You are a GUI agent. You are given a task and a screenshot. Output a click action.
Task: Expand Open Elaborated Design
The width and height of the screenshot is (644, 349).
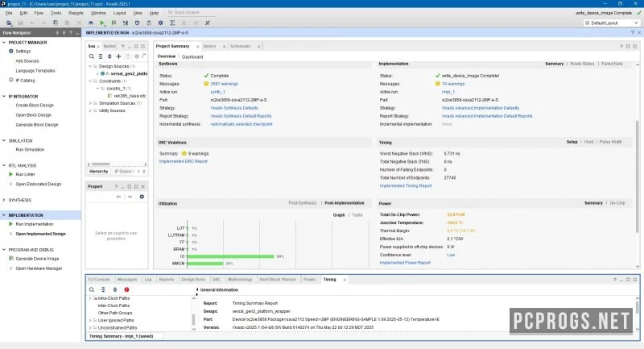[10, 184]
